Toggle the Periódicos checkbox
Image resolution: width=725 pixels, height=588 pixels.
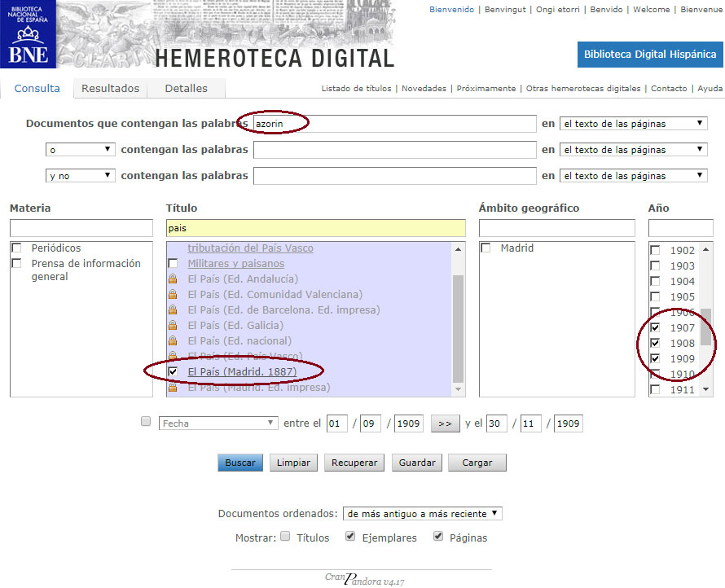pos(16,248)
